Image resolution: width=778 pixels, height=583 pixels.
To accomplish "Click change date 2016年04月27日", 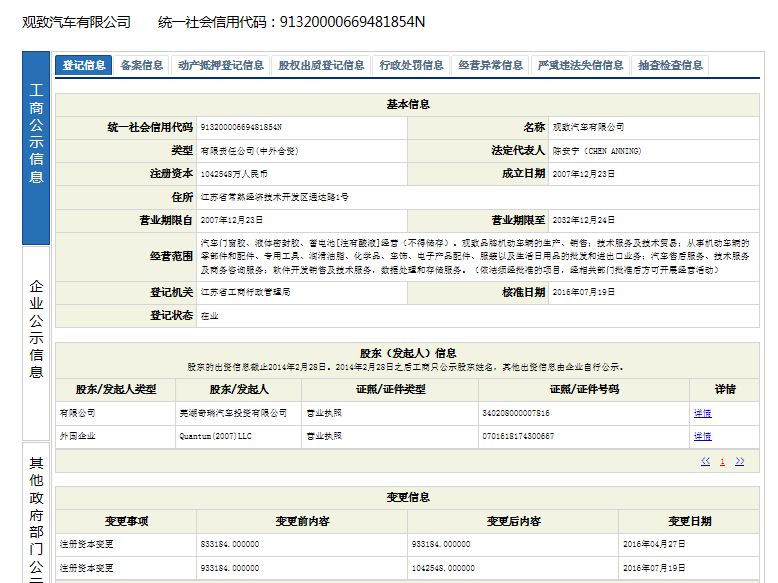I will click(654, 544).
